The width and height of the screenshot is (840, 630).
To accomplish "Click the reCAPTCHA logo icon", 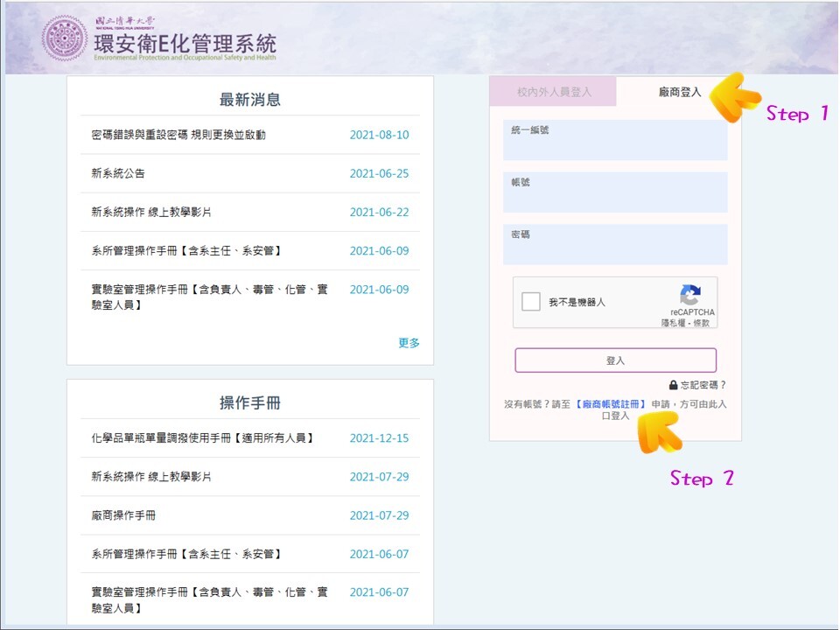I will pyautogui.click(x=690, y=295).
